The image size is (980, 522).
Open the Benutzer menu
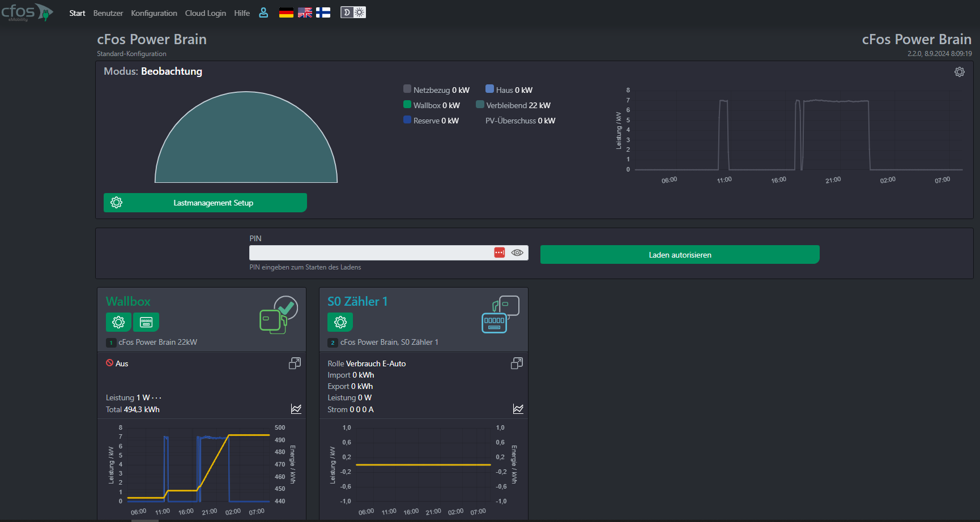coord(108,13)
